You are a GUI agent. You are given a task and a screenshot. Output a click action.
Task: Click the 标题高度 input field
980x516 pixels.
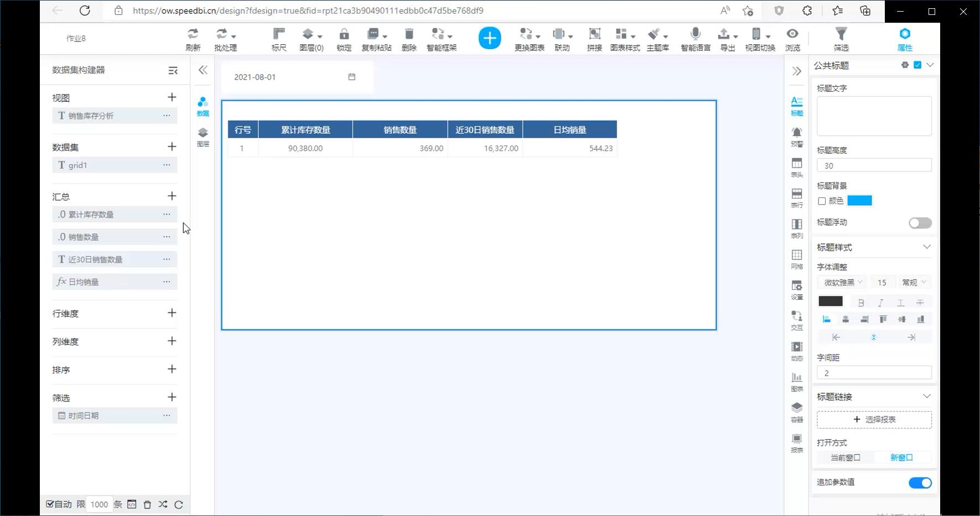tap(874, 165)
